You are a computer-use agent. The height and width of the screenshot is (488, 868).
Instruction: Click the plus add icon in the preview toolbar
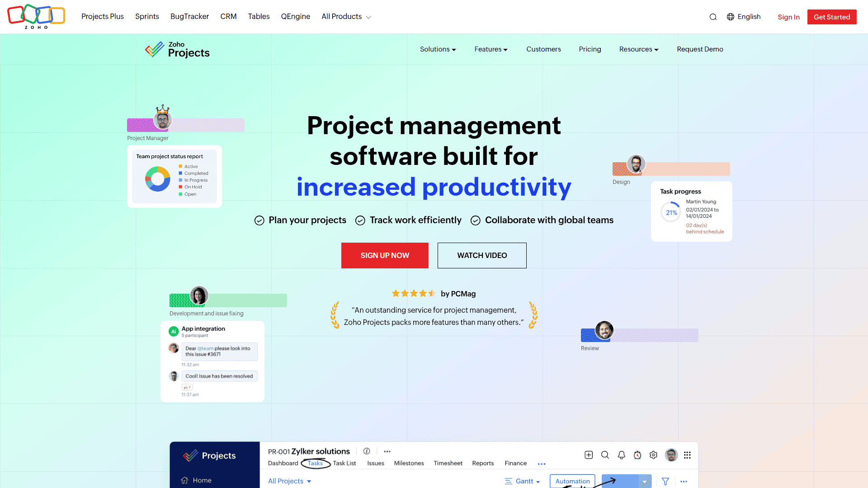pos(589,455)
